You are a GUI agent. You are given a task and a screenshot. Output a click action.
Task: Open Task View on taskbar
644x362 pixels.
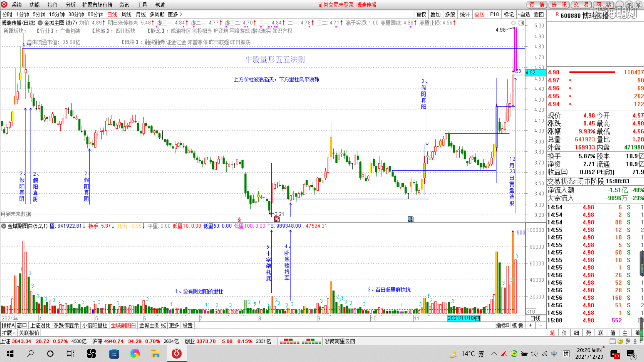[x=70, y=354]
